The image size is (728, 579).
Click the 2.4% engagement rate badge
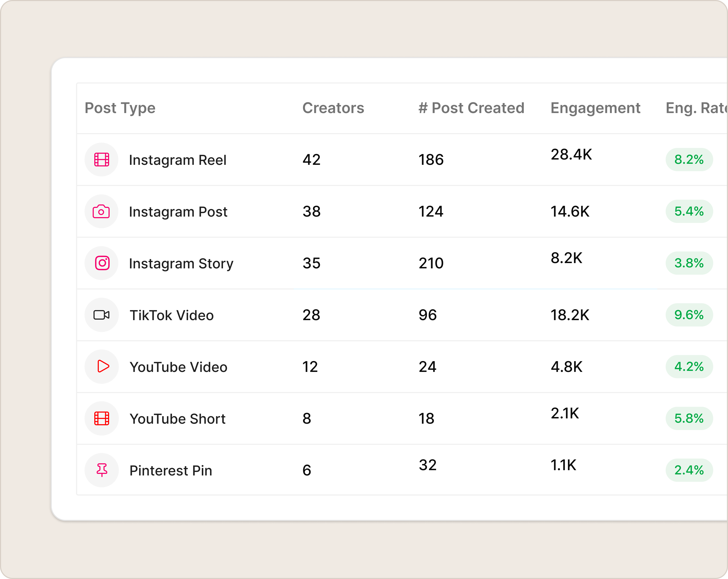[689, 470]
